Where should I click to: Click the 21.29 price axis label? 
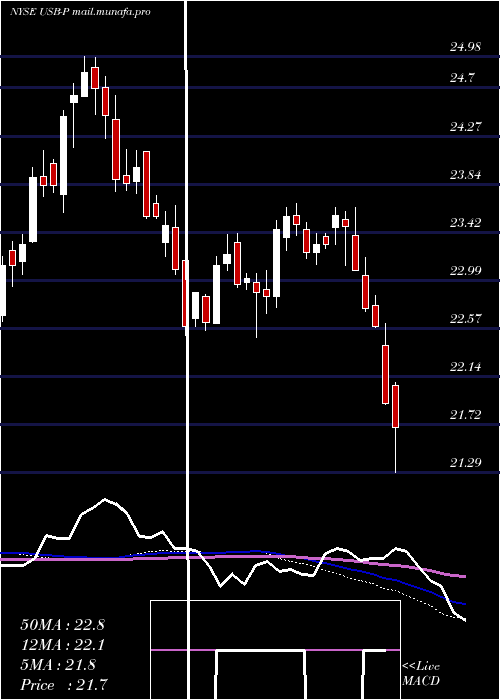click(466, 463)
